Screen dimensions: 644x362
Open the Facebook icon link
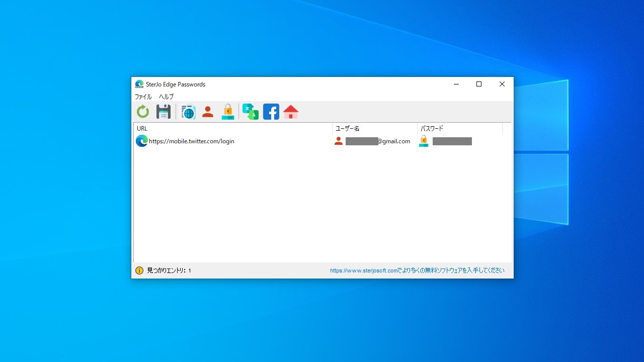click(x=271, y=112)
